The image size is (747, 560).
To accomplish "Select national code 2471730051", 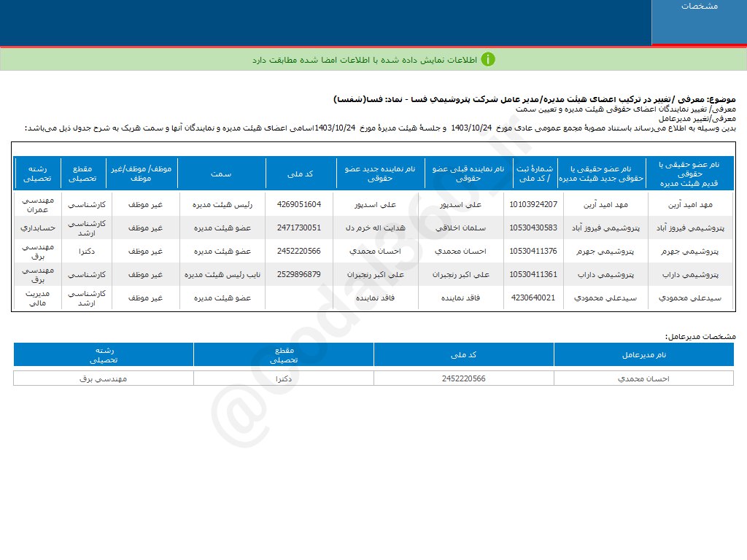I will (x=299, y=227).
